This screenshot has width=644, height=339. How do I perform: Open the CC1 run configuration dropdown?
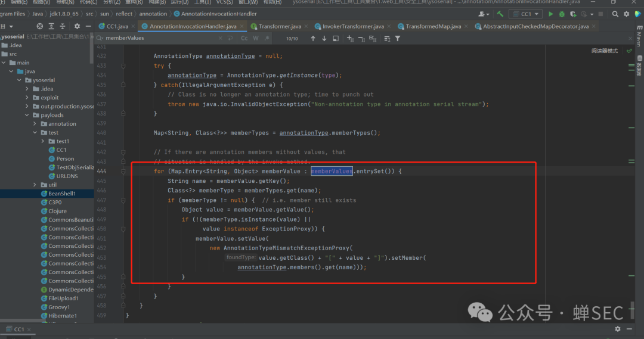point(525,14)
